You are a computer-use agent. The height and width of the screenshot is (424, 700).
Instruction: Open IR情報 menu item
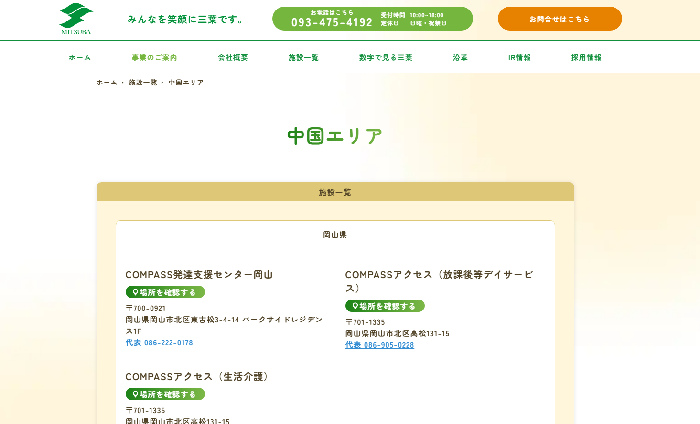click(519, 58)
